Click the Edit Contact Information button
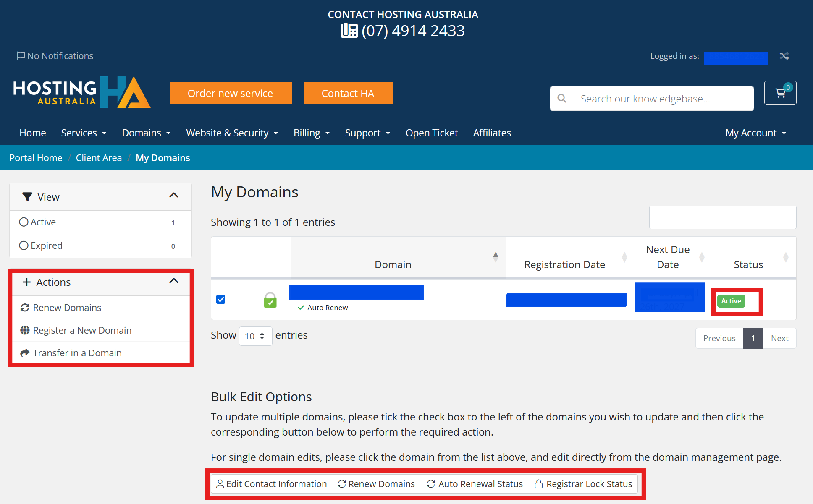This screenshot has width=813, height=504. tap(271, 484)
